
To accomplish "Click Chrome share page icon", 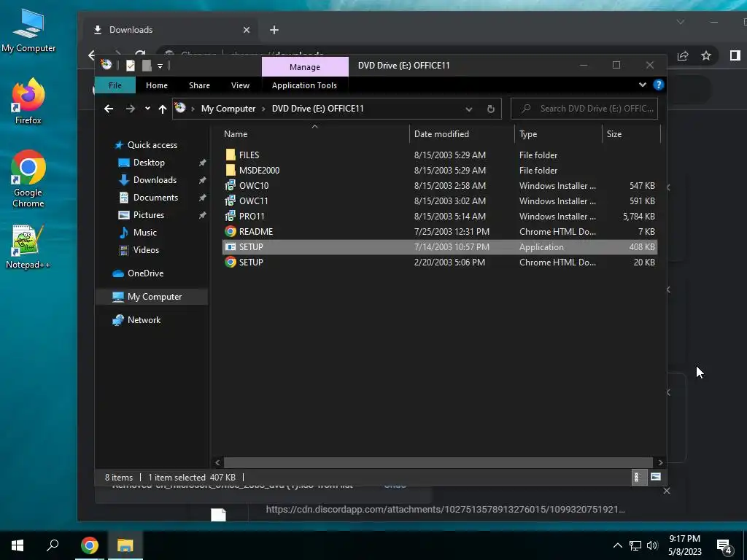I will click(683, 55).
